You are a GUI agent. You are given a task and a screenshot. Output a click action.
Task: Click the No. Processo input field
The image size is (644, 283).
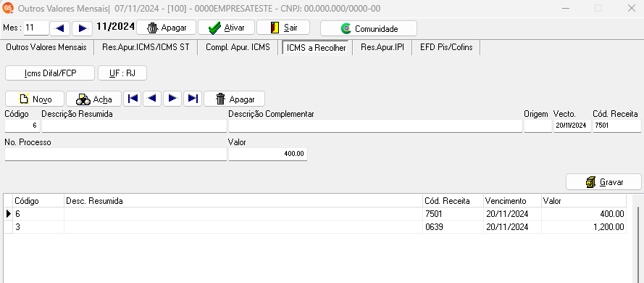pos(115,154)
